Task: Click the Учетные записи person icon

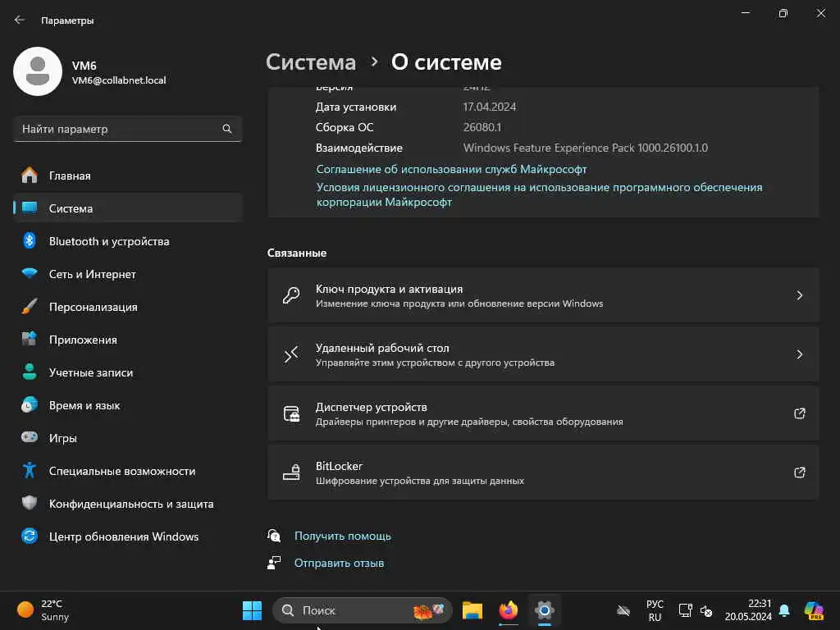Action: (x=30, y=372)
